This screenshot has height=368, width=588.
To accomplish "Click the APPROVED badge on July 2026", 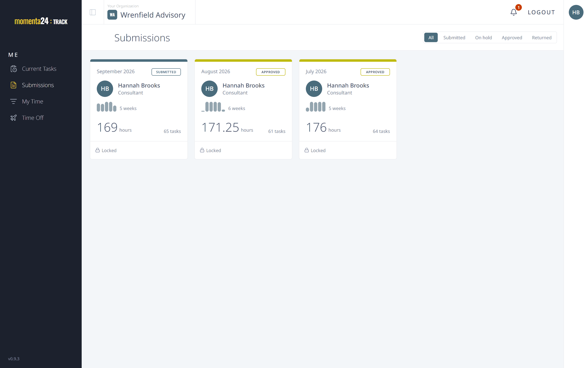I will coord(375,72).
